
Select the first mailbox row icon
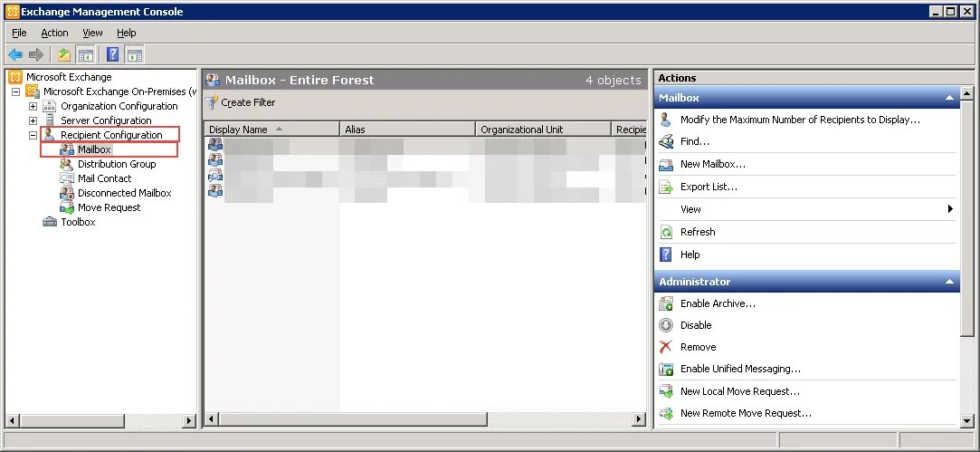tap(215, 145)
